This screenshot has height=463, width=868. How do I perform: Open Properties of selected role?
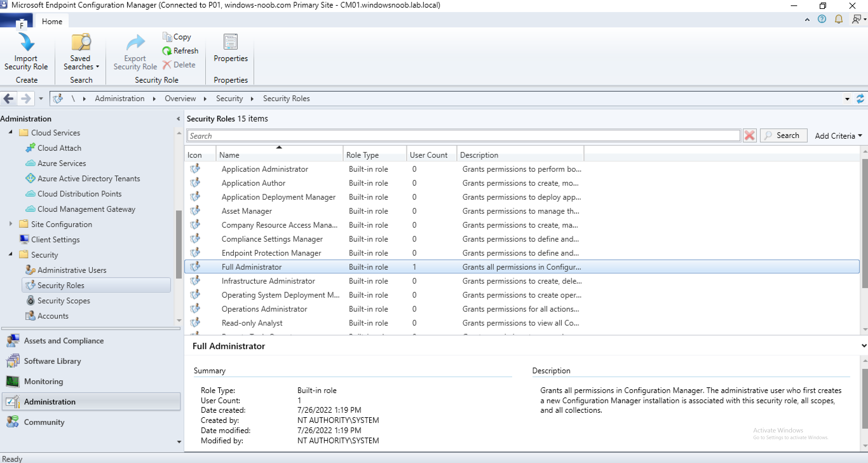(230, 49)
